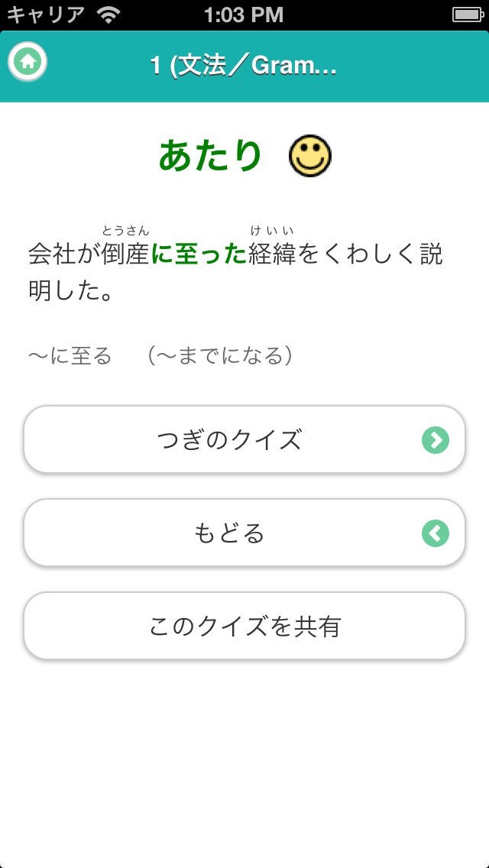
Task: Select the もどる button label
Action: (x=229, y=533)
